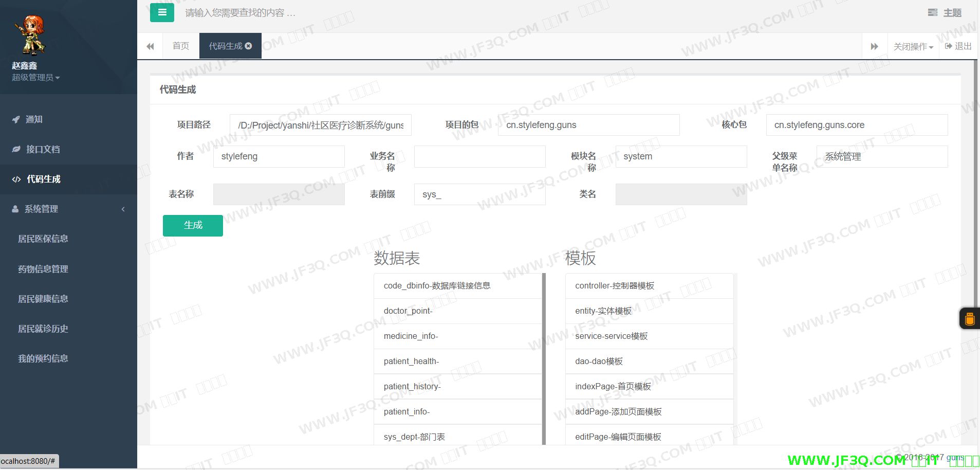Open 居民健康信息 in the sidebar submenu
Image resolution: width=980 pixels, height=470 pixels.
pyautogui.click(x=43, y=299)
